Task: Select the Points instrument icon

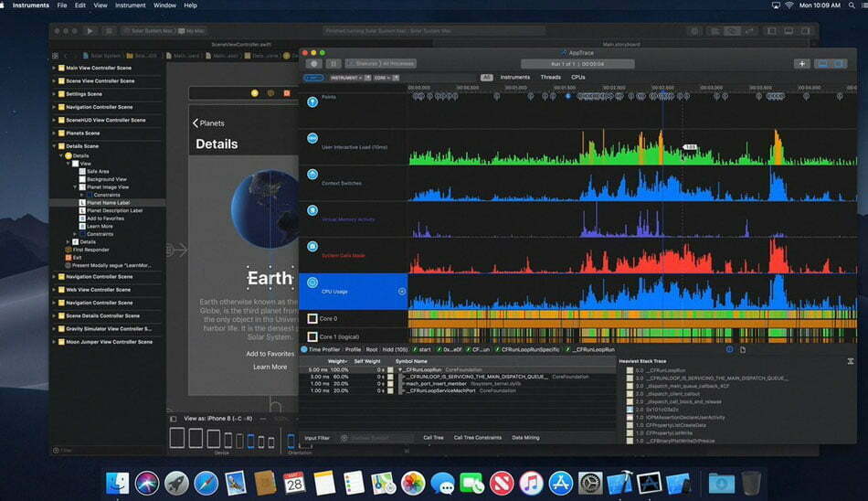Action: (x=312, y=102)
